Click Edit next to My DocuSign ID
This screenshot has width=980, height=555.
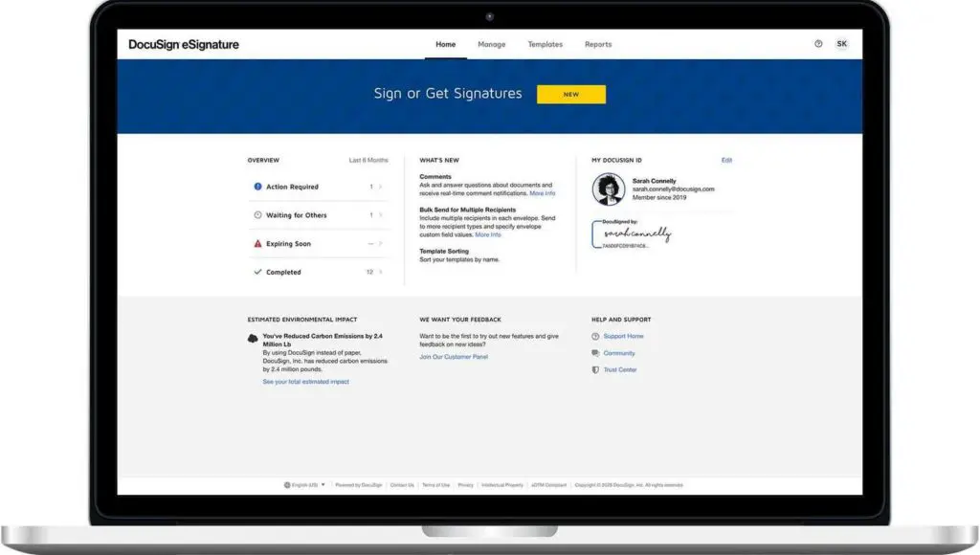coord(727,160)
